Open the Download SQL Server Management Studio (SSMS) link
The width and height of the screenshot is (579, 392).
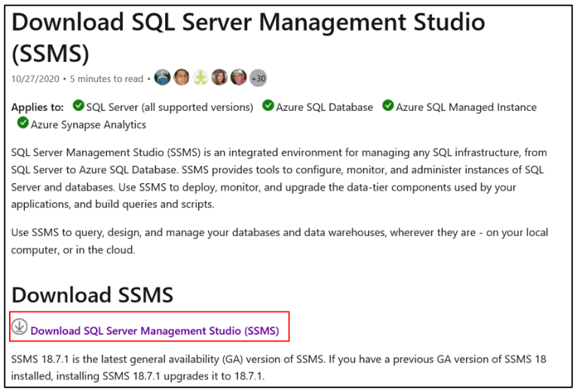155,331
